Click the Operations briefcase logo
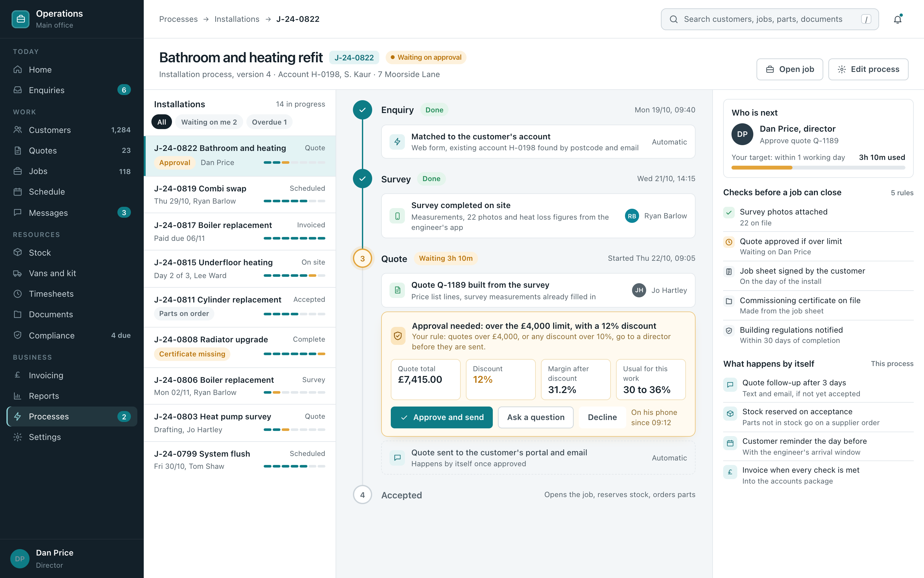Image resolution: width=924 pixels, height=578 pixels. pos(21,19)
